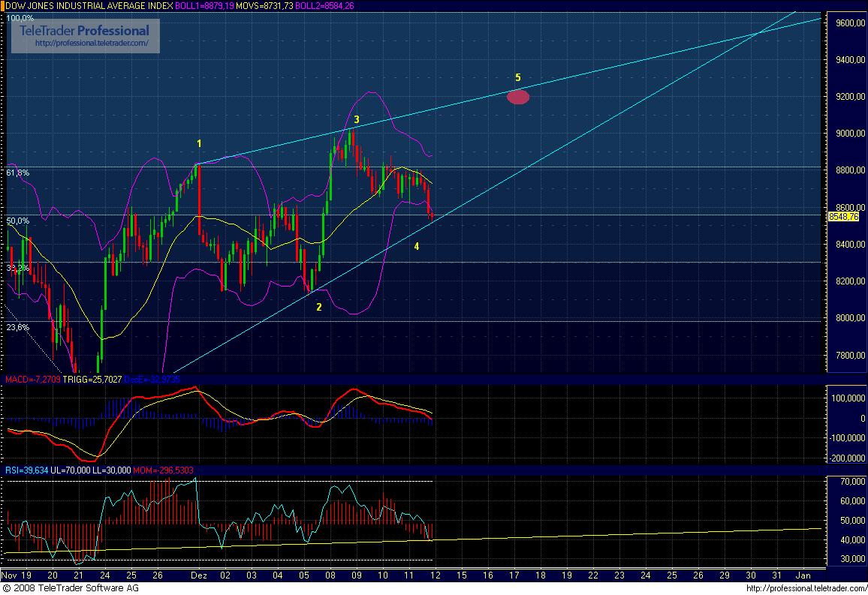
Task: Click the date label 02 on time axis
Action: [x=225, y=575]
